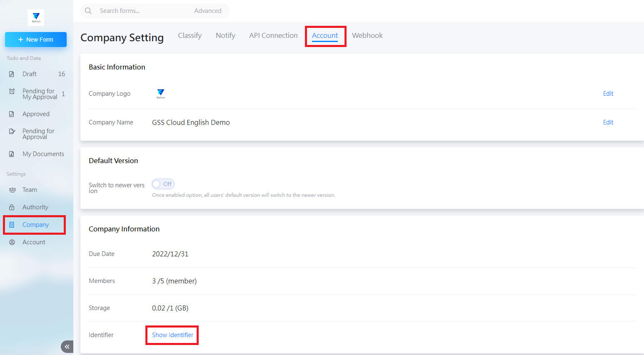The image size is (644, 355).
Task: Click the Account user icon in sidebar
Action: click(12, 242)
